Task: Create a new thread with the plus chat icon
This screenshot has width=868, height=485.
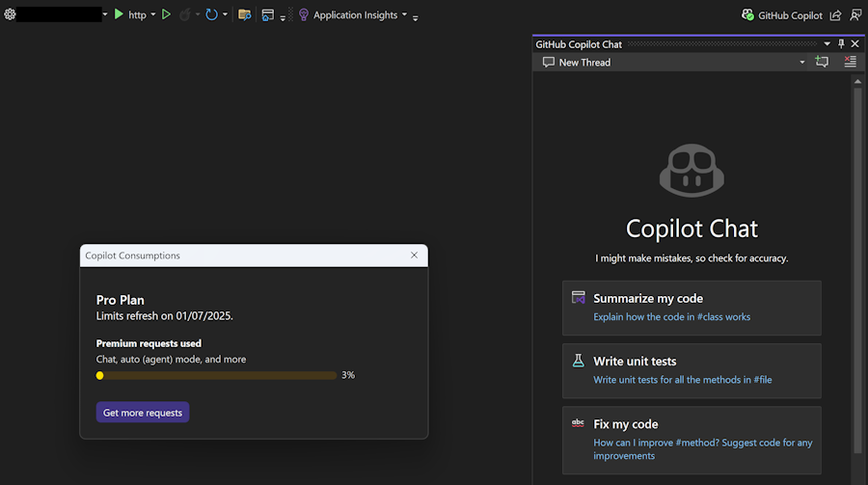Action: click(822, 62)
